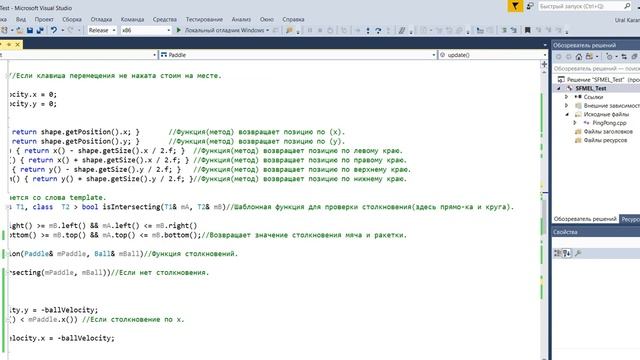Open the x86 platform dropdown
The height and width of the screenshot is (360, 640).
pyautogui.click(x=146, y=30)
